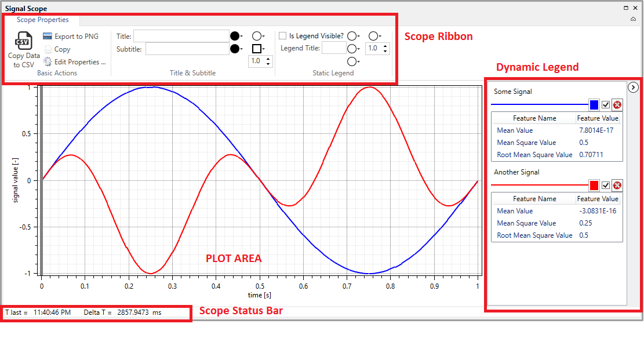This screenshot has height=338, width=644.
Task: Click the Edit Properties button label
Action: tap(80, 62)
